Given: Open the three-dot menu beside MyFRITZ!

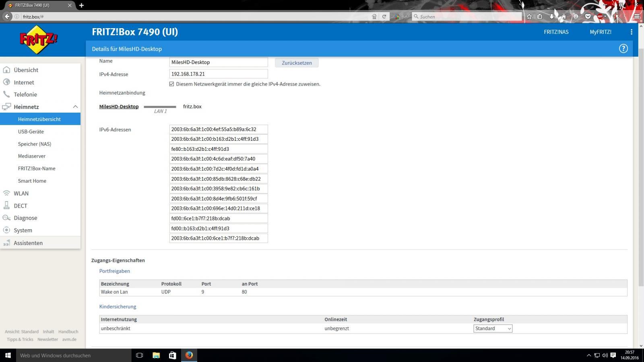Looking at the screenshot, I should (631, 32).
